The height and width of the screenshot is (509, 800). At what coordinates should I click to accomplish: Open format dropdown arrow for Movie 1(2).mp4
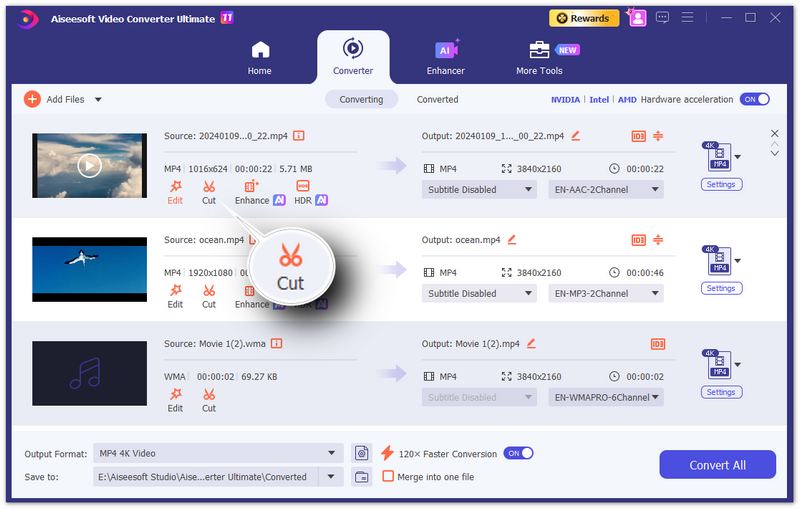point(738,365)
